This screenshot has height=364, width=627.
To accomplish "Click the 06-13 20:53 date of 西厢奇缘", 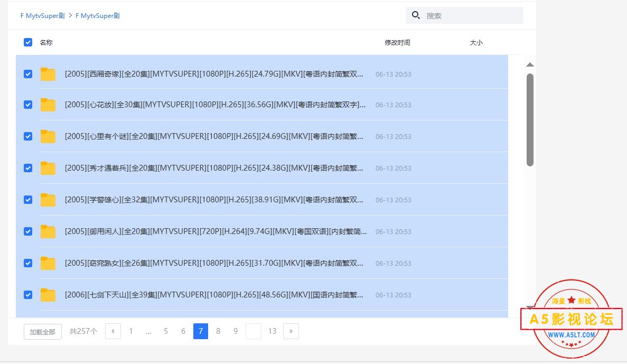I will coord(393,74).
